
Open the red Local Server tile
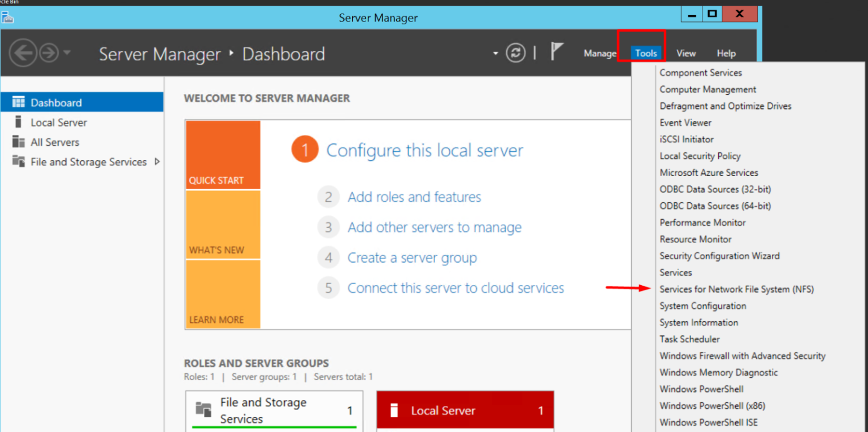click(x=465, y=411)
